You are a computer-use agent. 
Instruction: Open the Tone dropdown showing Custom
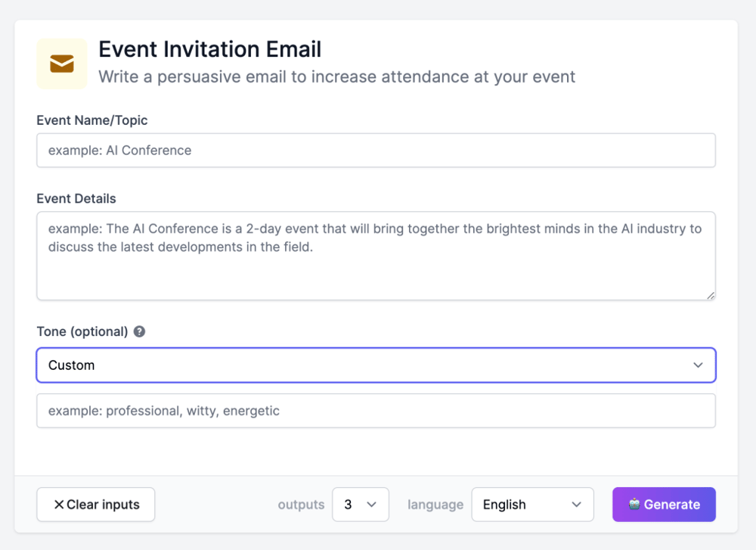376,365
